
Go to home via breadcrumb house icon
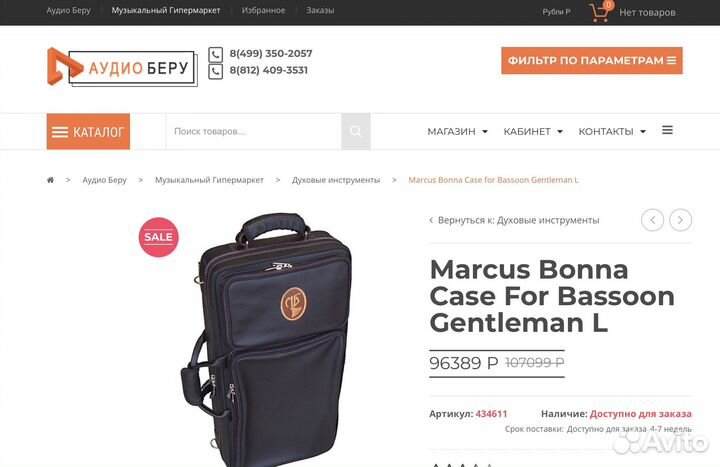(x=51, y=180)
